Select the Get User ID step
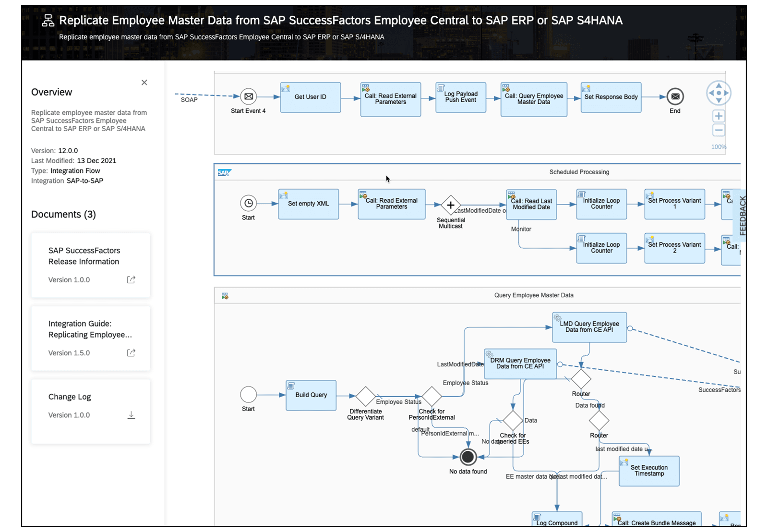This screenshot has width=768, height=532. point(311,97)
